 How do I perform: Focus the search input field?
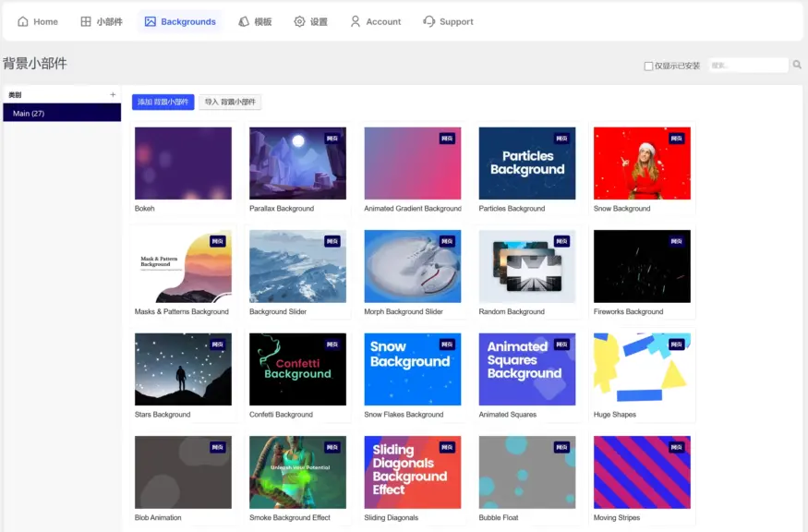coord(748,66)
